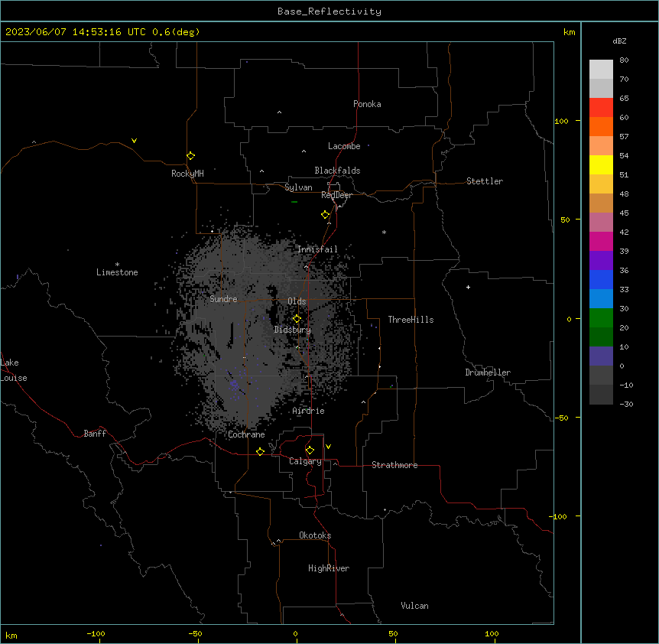Screen dimensions: 659x644
Task: Click the Sundre city label
Action: pyautogui.click(x=223, y=299)
